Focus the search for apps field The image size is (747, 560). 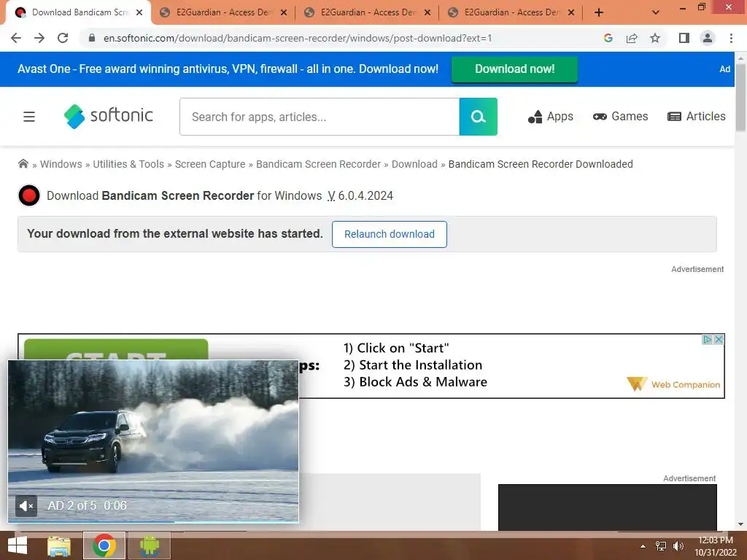[x=320, y=117]
